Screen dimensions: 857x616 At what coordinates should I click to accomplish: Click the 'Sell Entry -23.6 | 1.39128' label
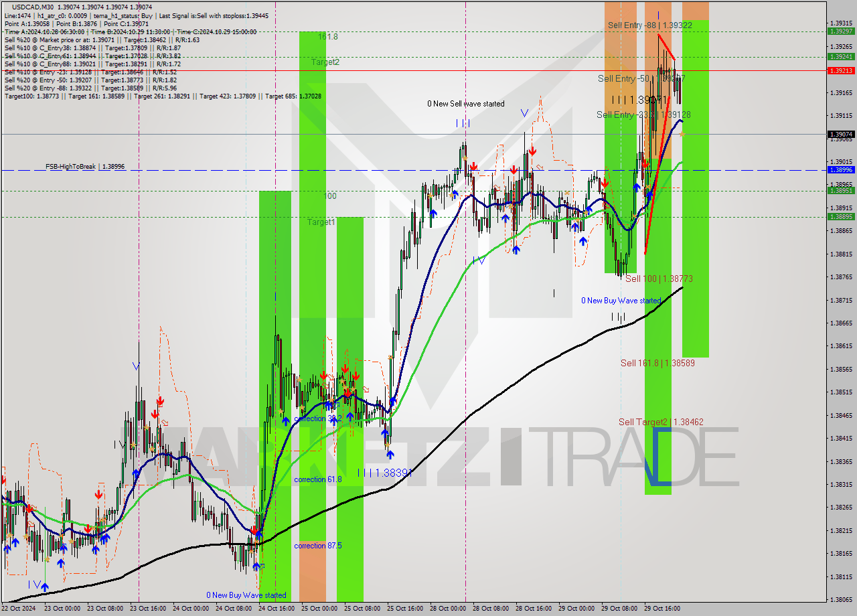click(643, 114)
